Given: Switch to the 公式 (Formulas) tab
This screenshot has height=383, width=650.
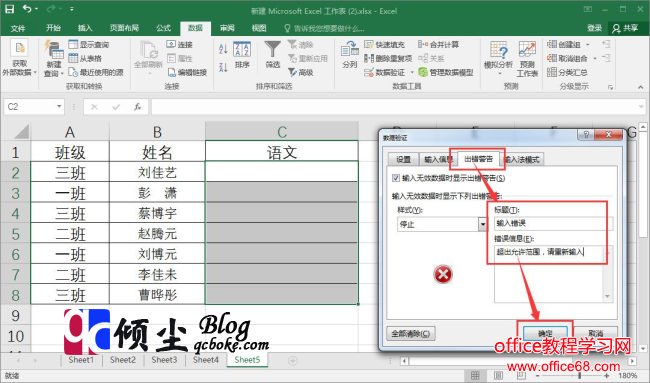Looking at the screenshot, I should (x=163, y=28).
